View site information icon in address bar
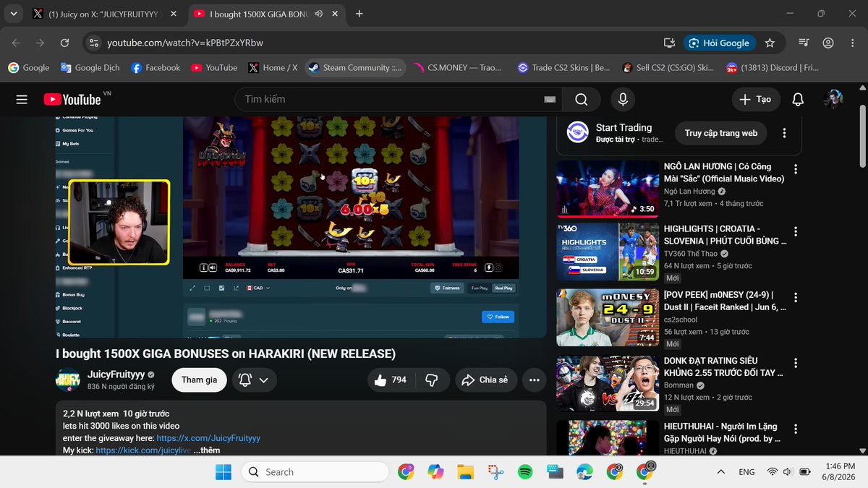Viewport: 868px width, 488px height. point(93,43)
